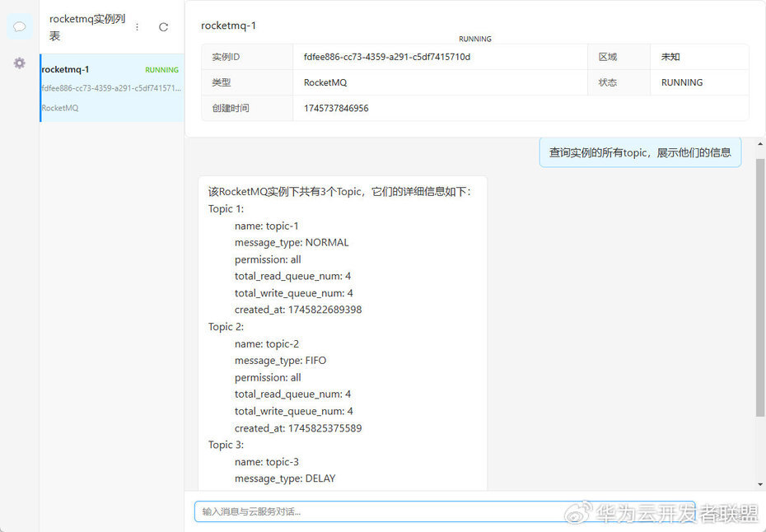Click the 状态 value RUNNING in table
Screen dimensions: 766x532
pyautogui.click(x=682, y=82)
